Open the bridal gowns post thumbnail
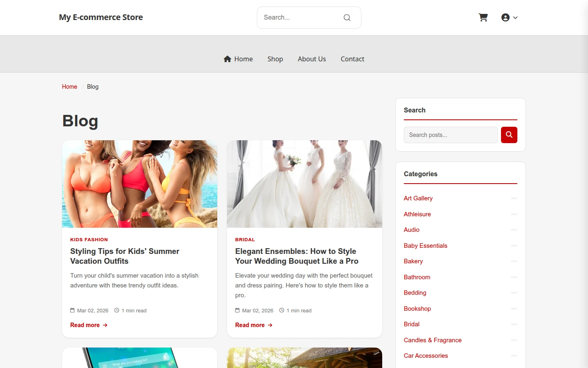 pyautogui.click(x=305, y=184)
